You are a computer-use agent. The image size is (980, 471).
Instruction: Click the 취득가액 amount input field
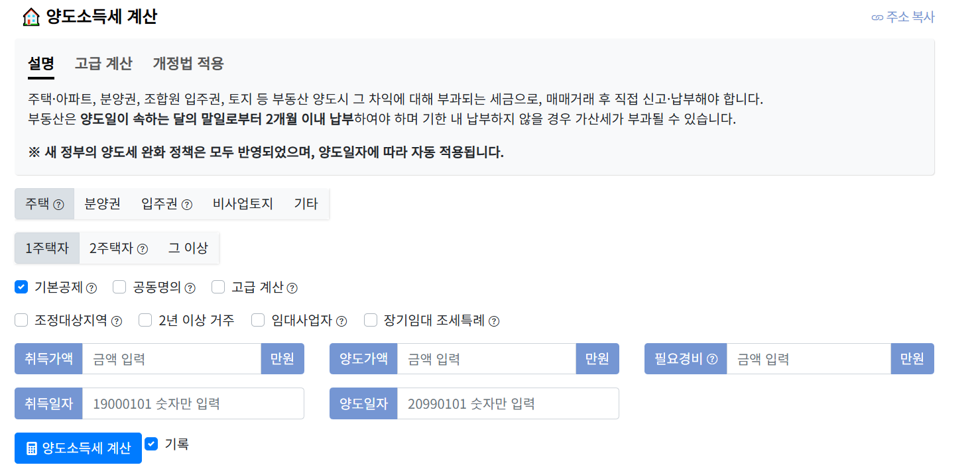(169, 358)
